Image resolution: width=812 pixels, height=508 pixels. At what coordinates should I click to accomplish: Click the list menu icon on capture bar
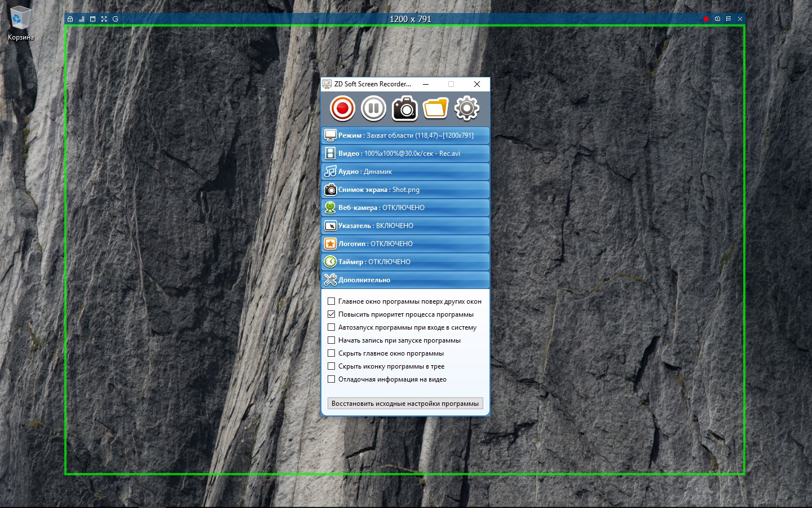[x=729, y=19]
